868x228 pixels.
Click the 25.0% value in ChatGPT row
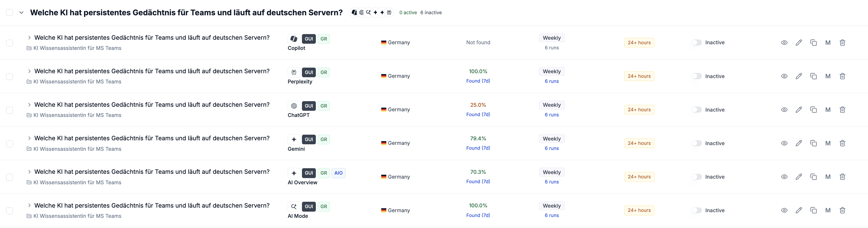point(478,105)
